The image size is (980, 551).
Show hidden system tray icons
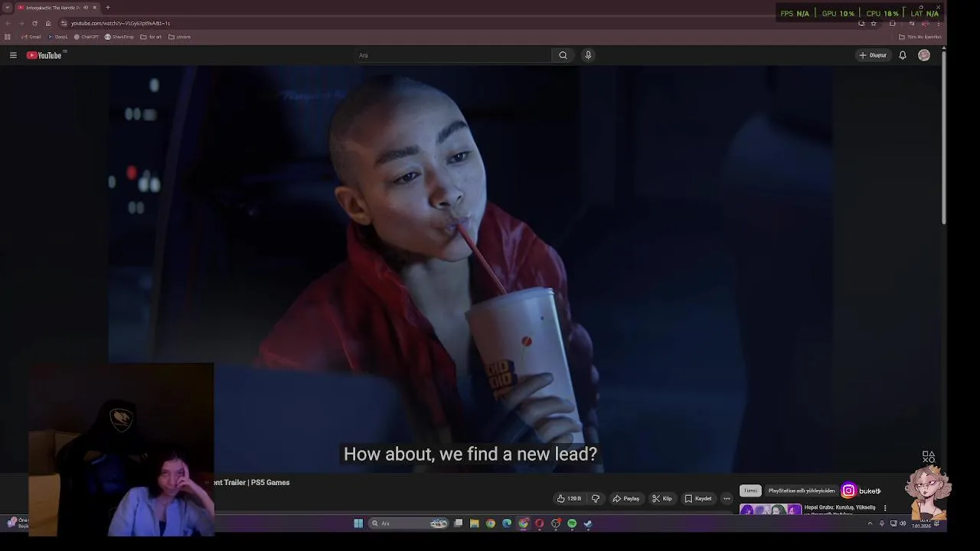pos(870,523)
